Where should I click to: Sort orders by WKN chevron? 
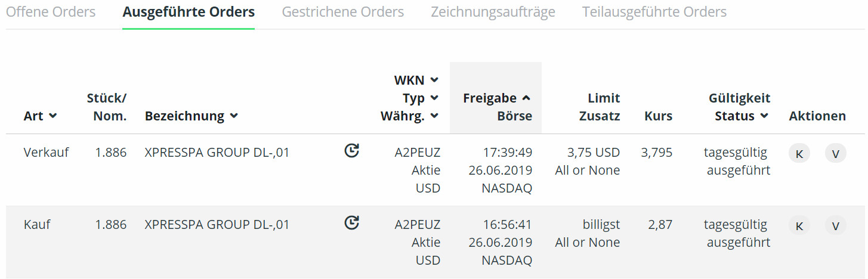[x=434, y=80]
